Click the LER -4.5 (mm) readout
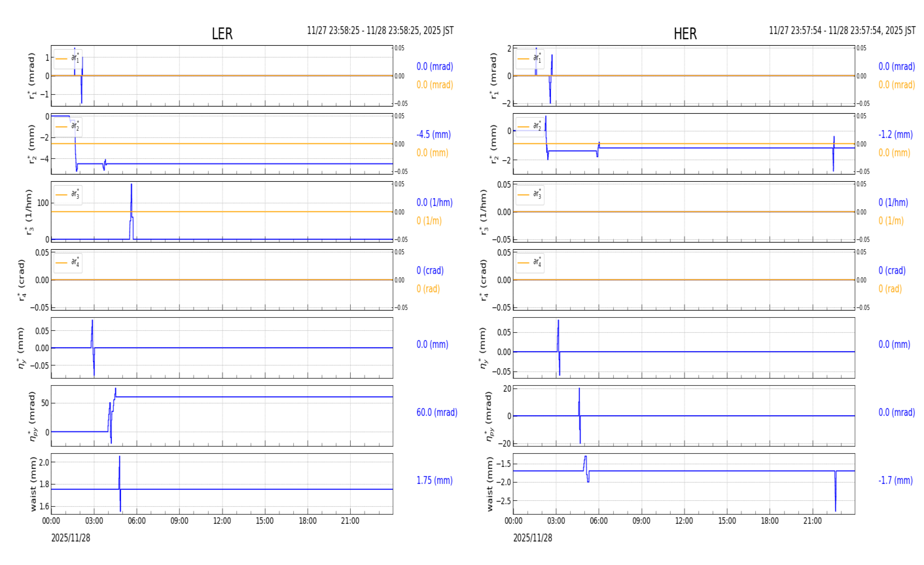 coord(434,135)
